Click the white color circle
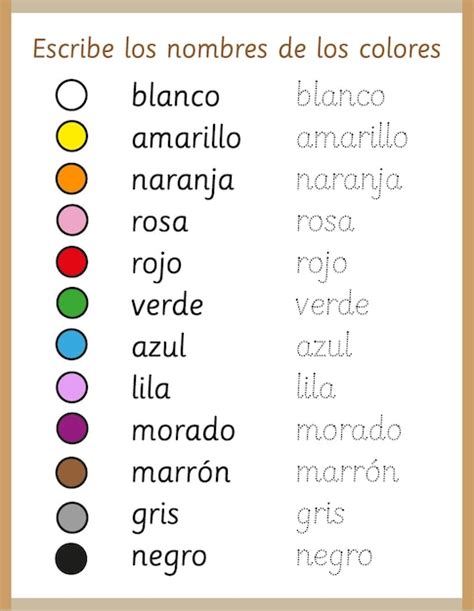Image resolution: width=474 pixels, height=611 pixels. tap(71, 95)
